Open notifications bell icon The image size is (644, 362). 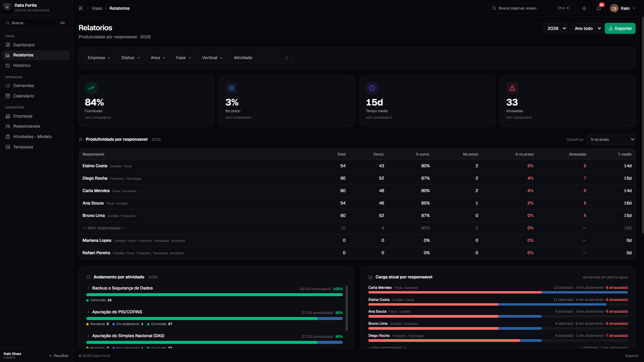pos(599,8)
